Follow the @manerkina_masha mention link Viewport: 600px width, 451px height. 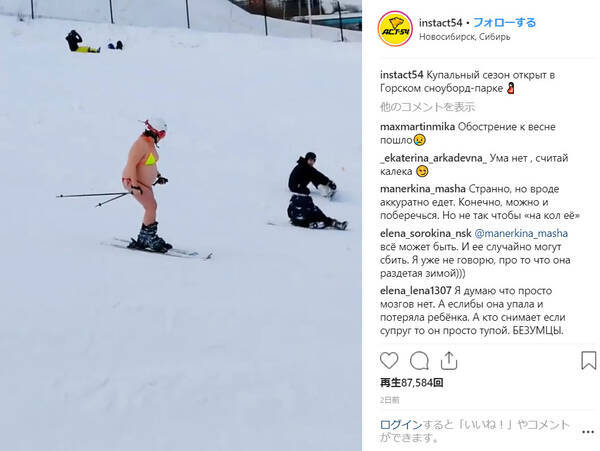click(521, 233)
